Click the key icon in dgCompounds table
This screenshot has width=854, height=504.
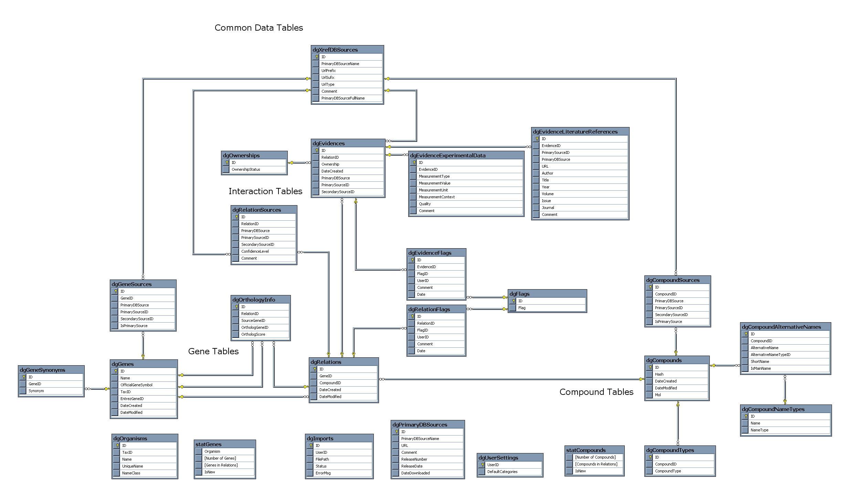tap(650, 367)
